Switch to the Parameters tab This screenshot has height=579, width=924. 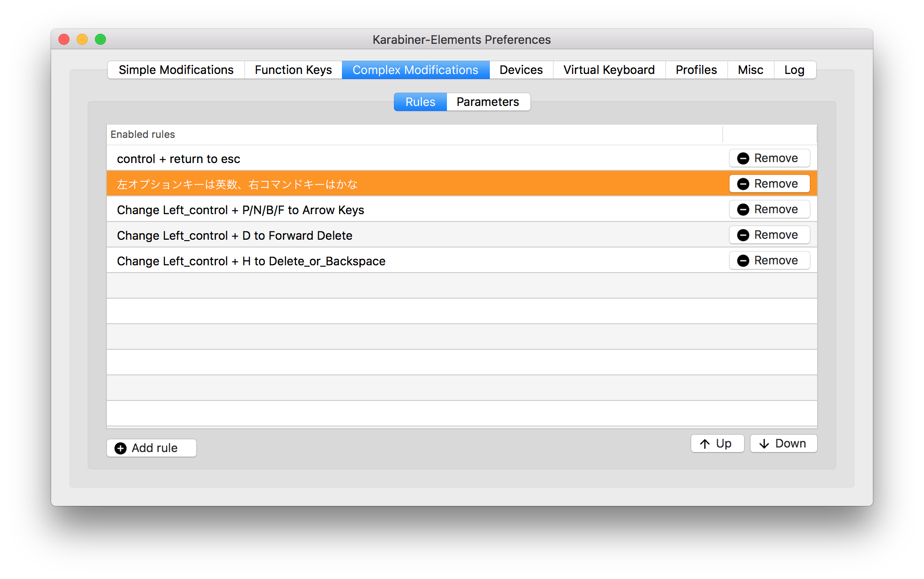pos(488,101)
